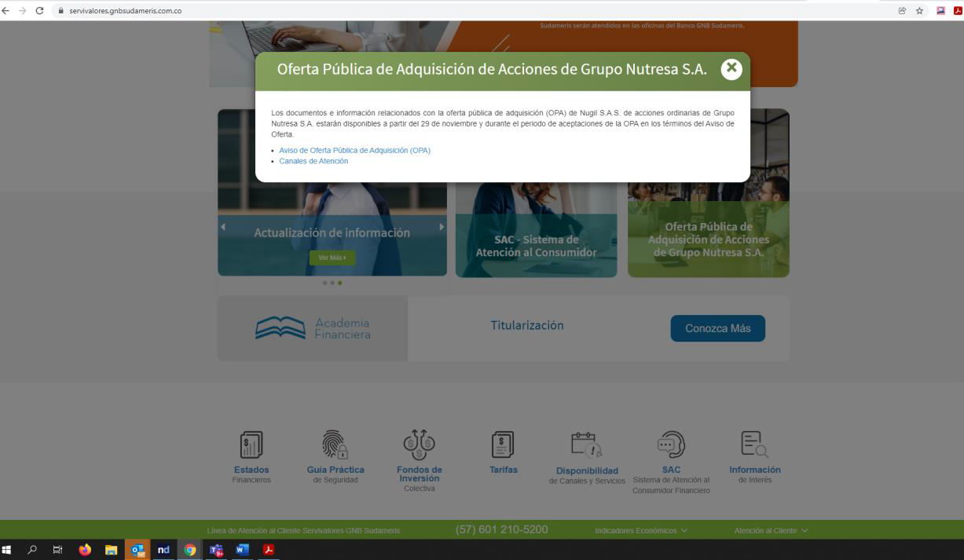Close the Grupo Nutresa offer popup
Screen dimensions: 964x560
tap(731, 69)
